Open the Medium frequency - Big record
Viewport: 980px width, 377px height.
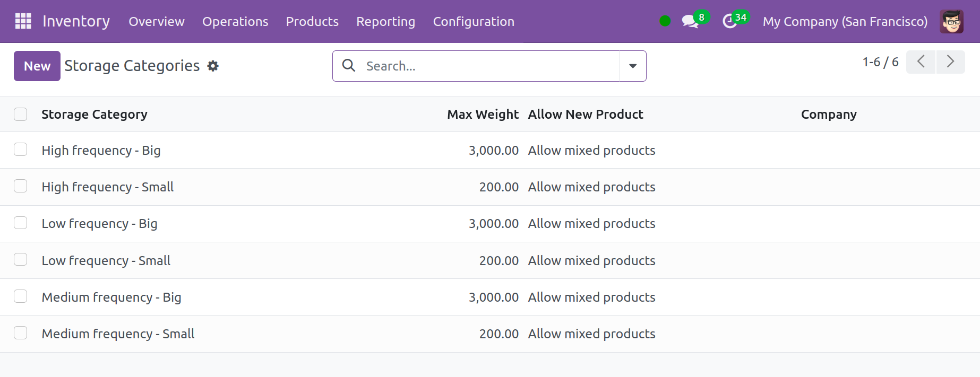(x=111, y=297)
